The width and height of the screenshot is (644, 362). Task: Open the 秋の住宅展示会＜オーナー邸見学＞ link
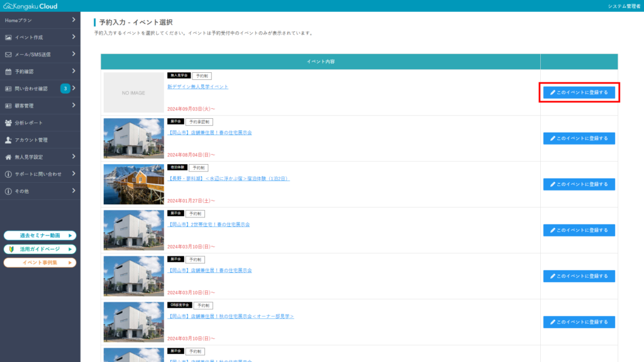(230, 317)
